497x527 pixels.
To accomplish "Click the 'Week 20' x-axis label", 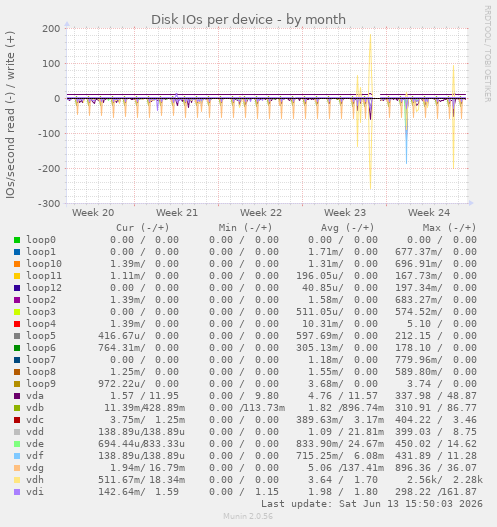I will pyautogui.click(x=93, y=213).
